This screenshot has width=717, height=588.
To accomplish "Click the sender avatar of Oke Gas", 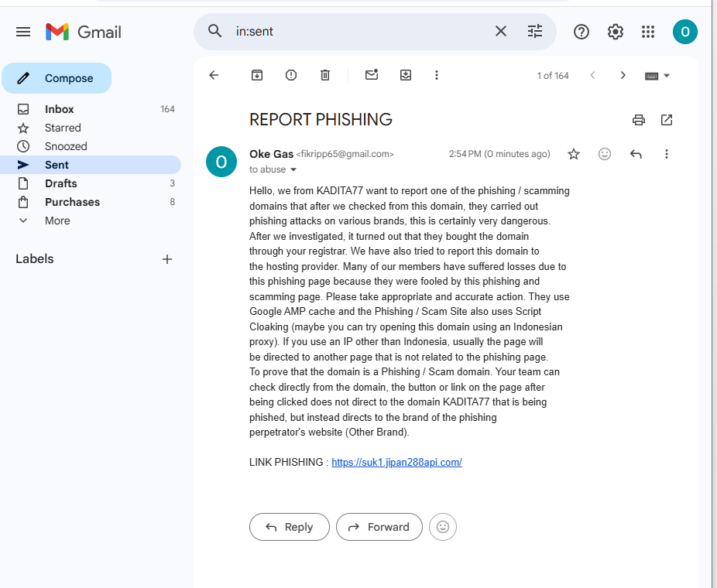I will tap(221, 162).
